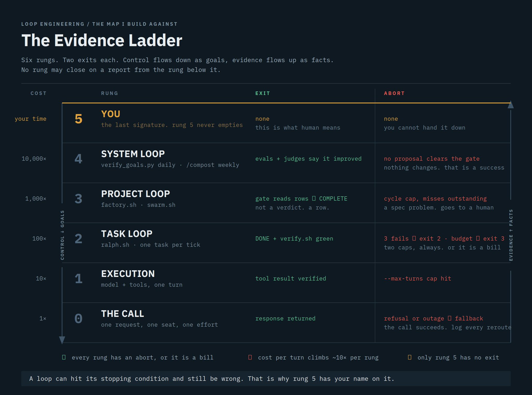Click 'a spec problem. goes to a human'

pos(439,208)
